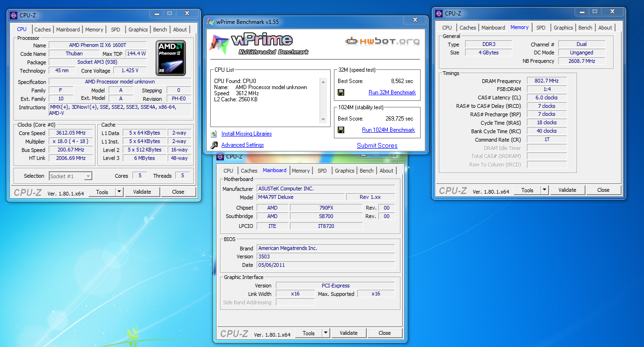This screenshot has height=347, width=644.
Task: Click the motherboard Model field M4A79T Deluxe
Action: [301, 197]
